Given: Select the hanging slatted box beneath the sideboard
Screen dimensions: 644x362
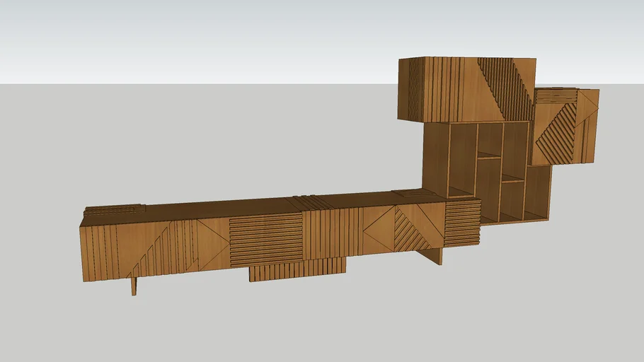Looking at the screenshot, I should click(297, 269).
